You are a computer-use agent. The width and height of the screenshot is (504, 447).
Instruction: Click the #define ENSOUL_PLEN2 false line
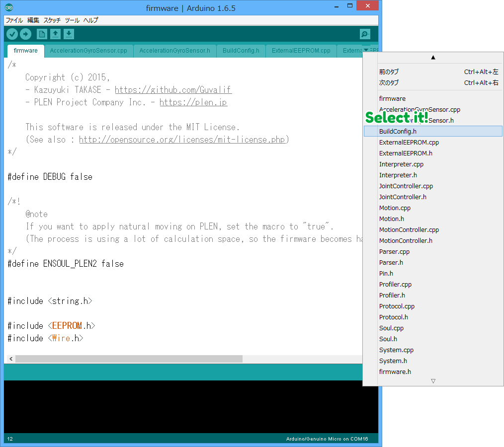tap(66, 264)
